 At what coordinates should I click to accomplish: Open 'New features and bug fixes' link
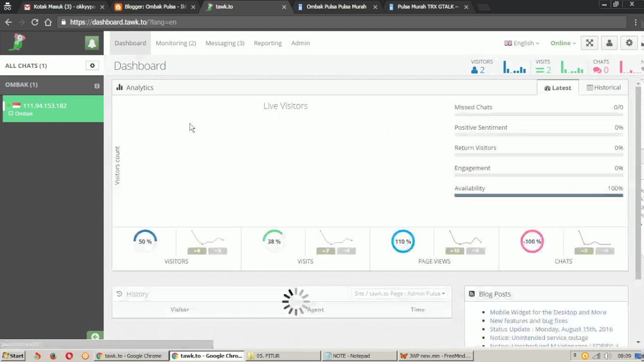coord(529,321)
